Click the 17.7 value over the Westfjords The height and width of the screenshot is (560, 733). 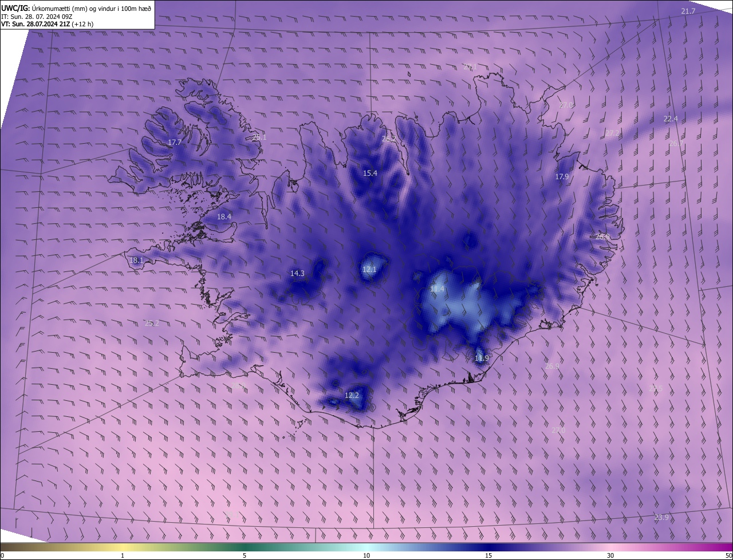coord(175,142)
